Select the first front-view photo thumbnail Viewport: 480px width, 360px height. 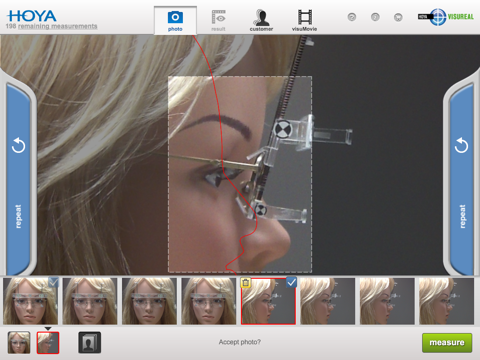click(x=30, y=301)
